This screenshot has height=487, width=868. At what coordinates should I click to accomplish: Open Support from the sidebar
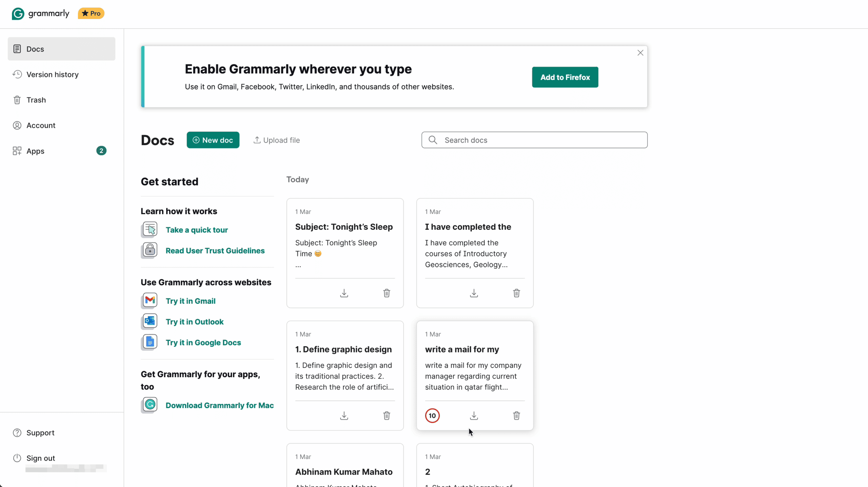click(40, 432)
